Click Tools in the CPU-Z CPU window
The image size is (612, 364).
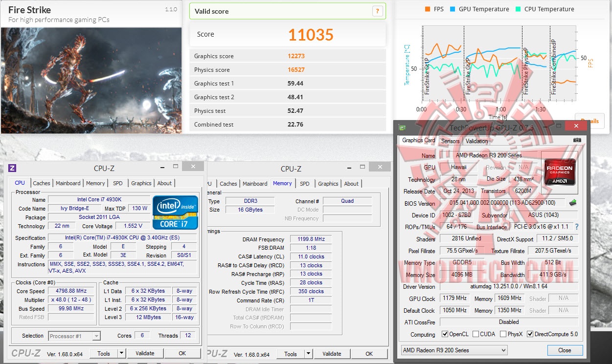(104, 353)
